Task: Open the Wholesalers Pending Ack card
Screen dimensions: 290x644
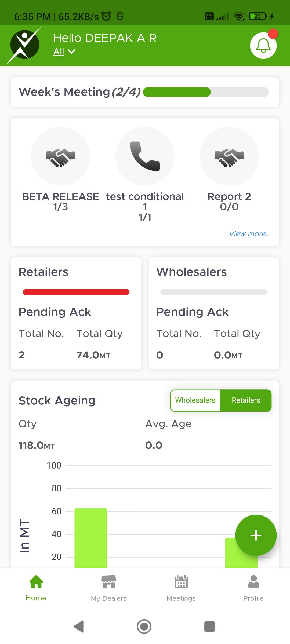Action: 214,313
